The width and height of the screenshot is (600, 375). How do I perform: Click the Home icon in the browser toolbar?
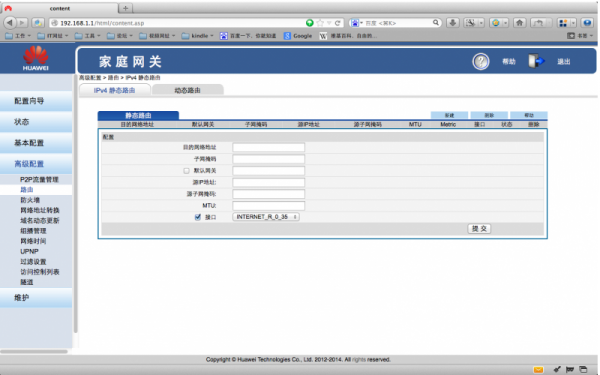point(519,23)
